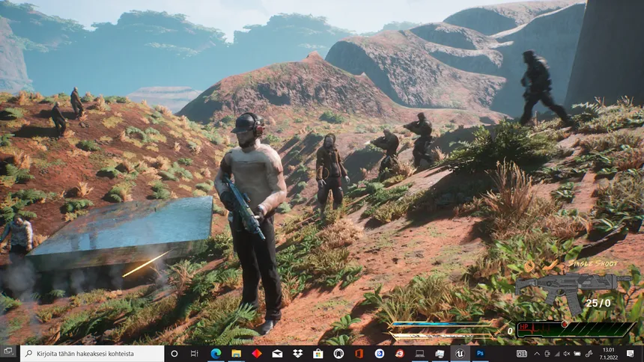Open Dropbox from the taskbar
644x362 pixels.
[x=298, y=353]
